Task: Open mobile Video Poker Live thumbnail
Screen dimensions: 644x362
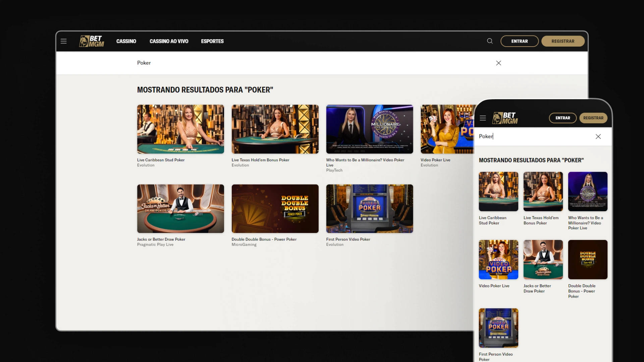Action: [x=498, y=259]
